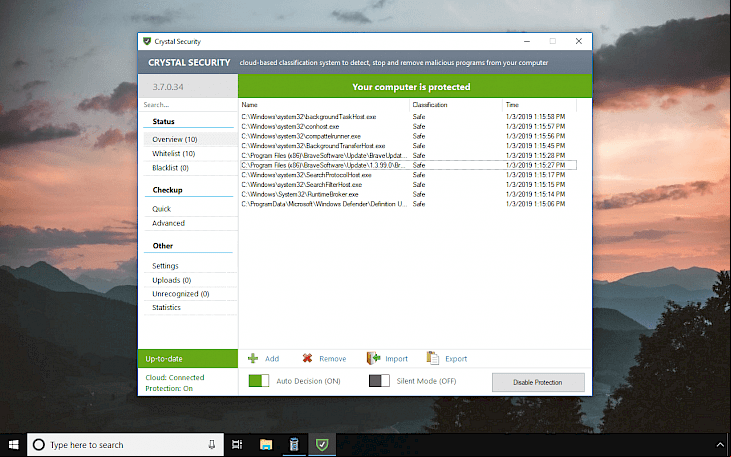This screenshot has width=731, height=457.
Task: Close the Crystal Security window
Action: click(x=579, y=41)
